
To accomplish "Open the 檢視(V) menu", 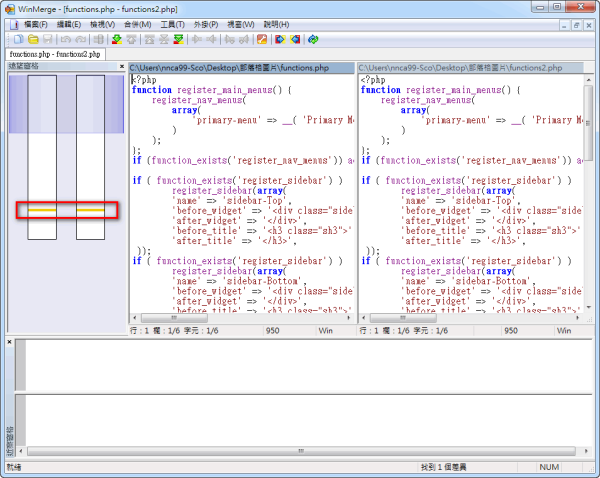I will point(104,24).
